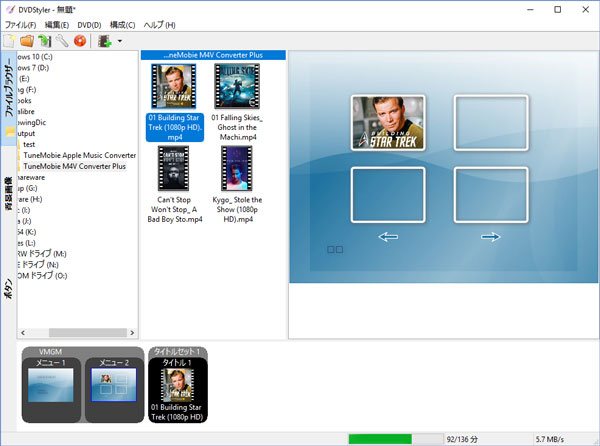Select the Star Trek menu button in preview
This screenshot has height=446, width=600.
pos(388,123)
